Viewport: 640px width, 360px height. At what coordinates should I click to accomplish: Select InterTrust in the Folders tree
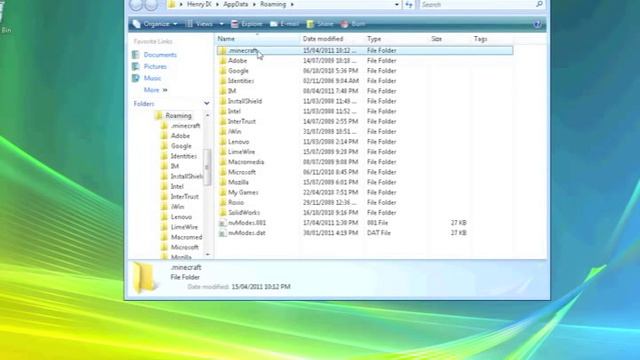(x=184, y=197)
